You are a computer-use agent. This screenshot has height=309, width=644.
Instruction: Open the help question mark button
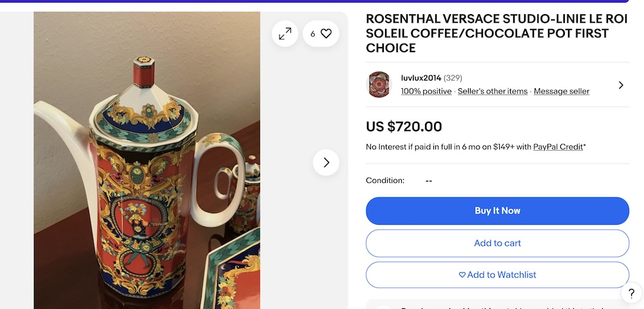(x=631, y=294)
